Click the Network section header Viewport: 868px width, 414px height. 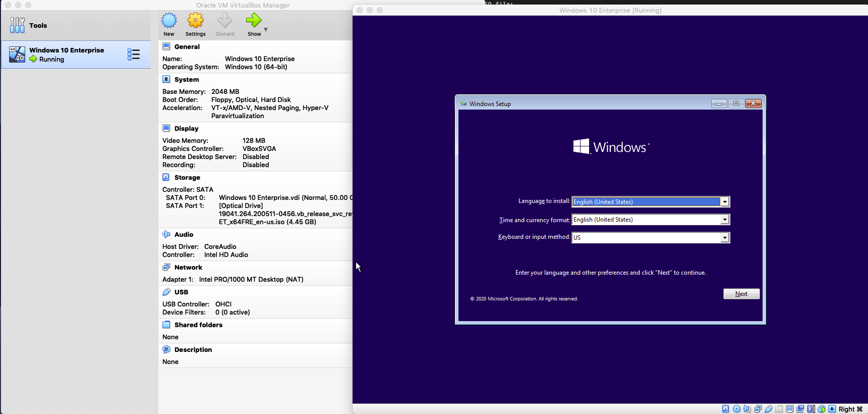pos(188,268)
